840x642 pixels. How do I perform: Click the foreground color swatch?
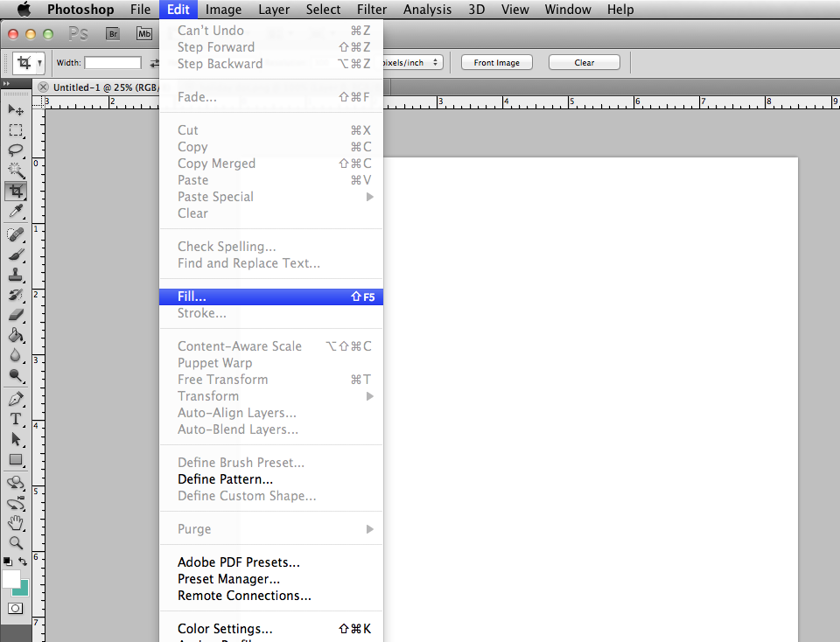coord(10,579)
